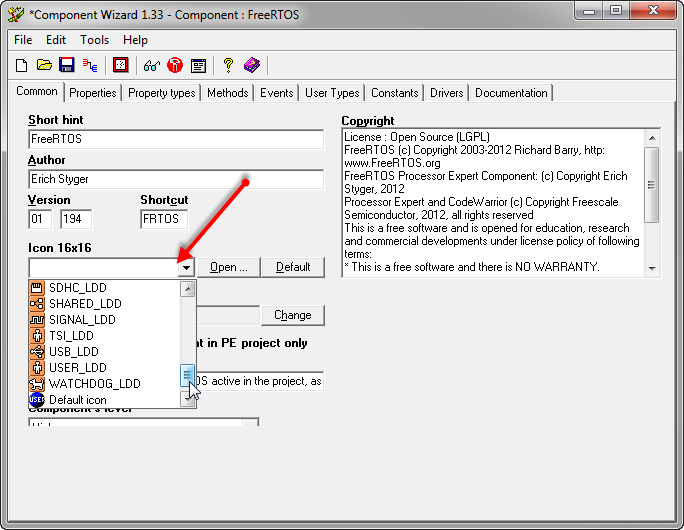Click the Change button
The image size is (684, 530).
click(x=293, y=315)
